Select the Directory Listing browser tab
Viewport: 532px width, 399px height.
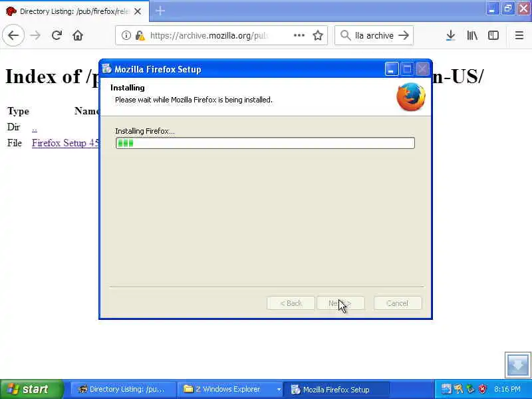74,11
